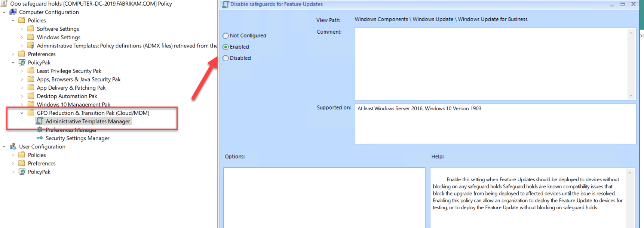Viewport: 644px width, 228px height.
Task: Expand Least Privilege Security Pak
Action: pyautogui.click(x=22, y=71)
